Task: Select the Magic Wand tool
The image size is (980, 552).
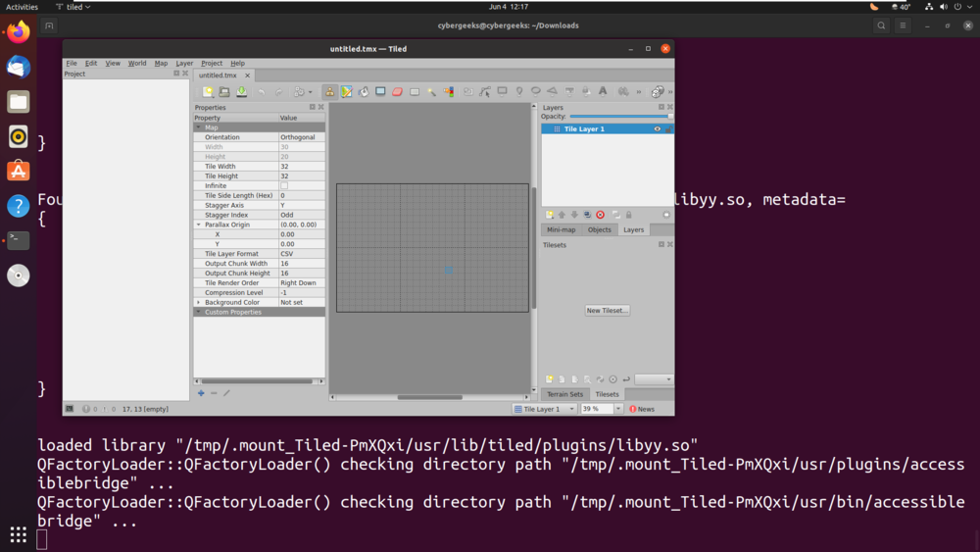Action: [431, 92]
